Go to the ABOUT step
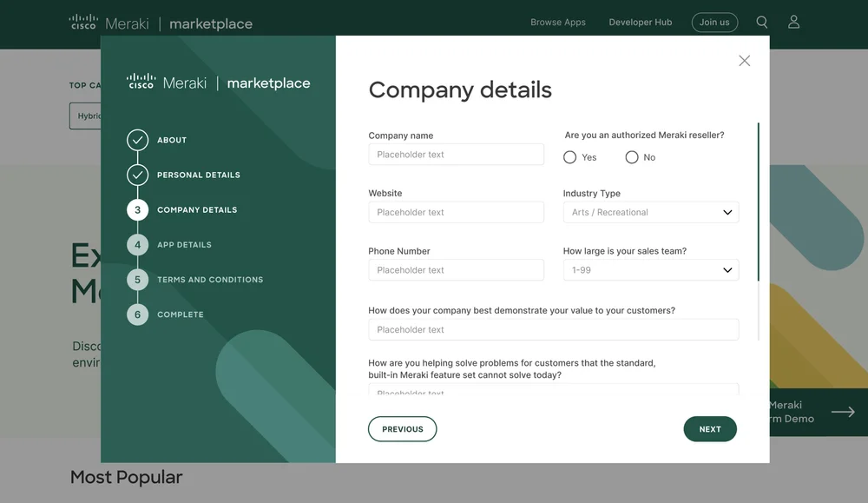The width and height of the screenshot is (868, 503). coord(172,140)
